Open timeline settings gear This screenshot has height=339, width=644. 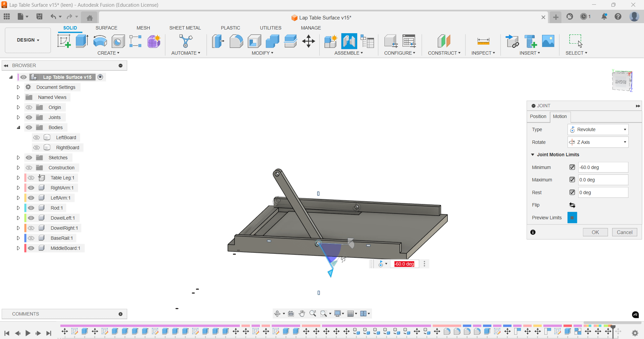coord(635,333)
